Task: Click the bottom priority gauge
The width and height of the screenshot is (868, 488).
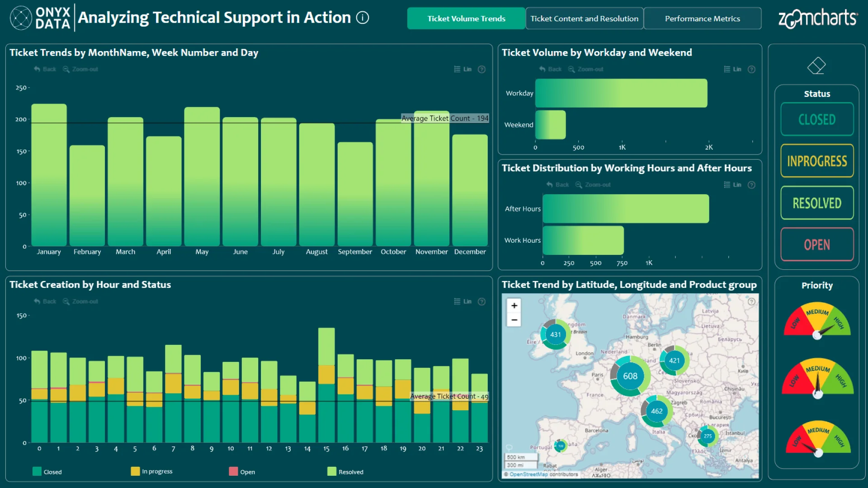Action: [x=817, y=439]
